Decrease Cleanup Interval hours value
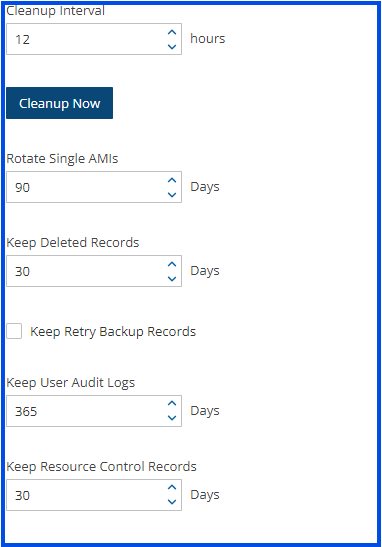Viewport: 382px width, 547px height. tap(172, 46)
